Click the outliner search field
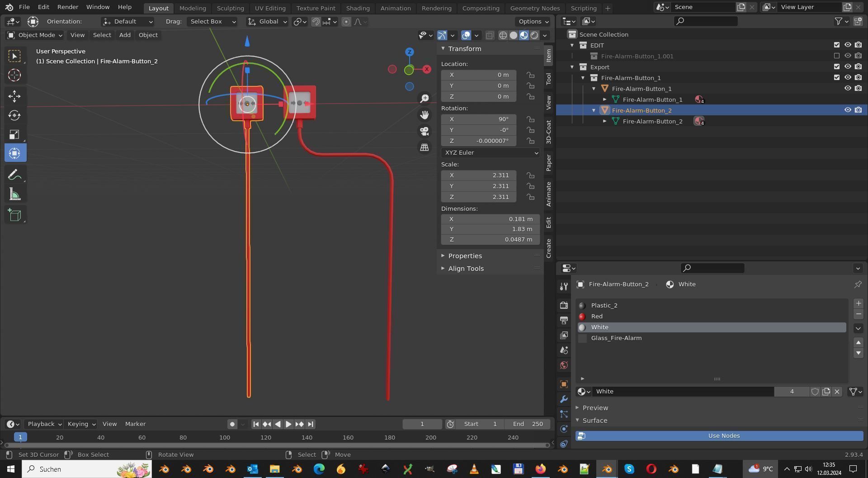Viewport: 868px width, 478px height. [x=706, y=21]
